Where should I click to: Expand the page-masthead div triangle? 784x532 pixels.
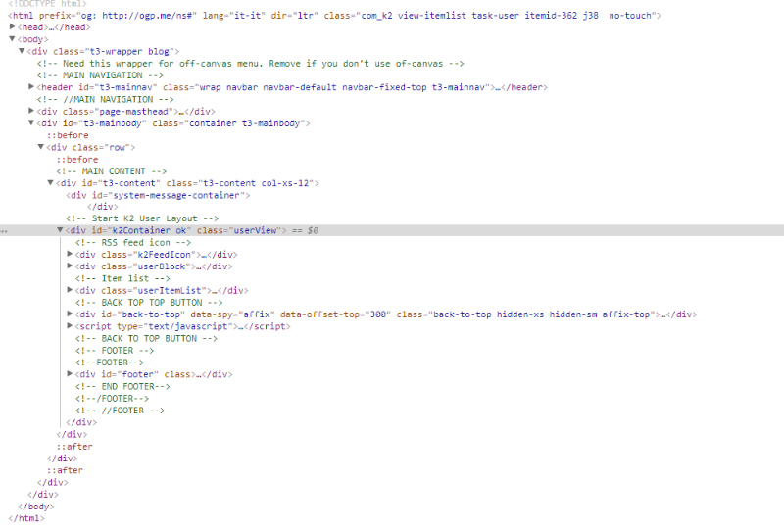click(31, 111)
